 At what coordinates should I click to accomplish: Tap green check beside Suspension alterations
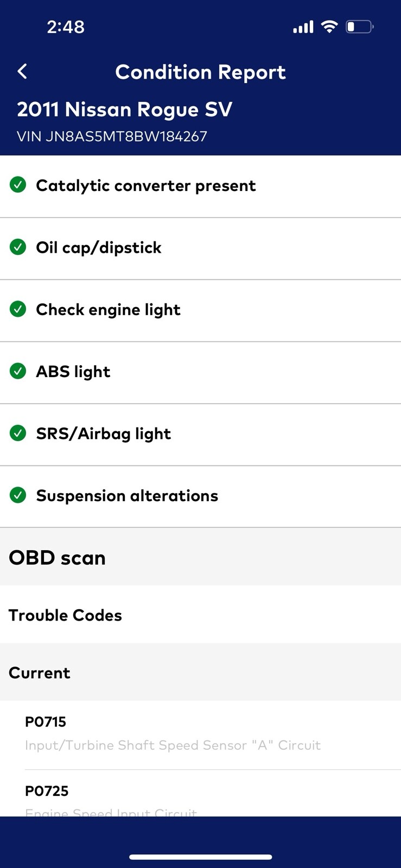(18, 495)
